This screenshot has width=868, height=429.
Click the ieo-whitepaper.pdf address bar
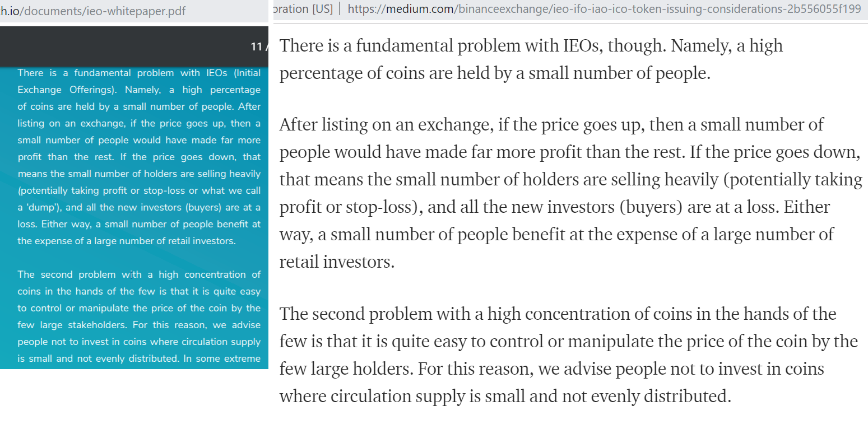point(134,11)
